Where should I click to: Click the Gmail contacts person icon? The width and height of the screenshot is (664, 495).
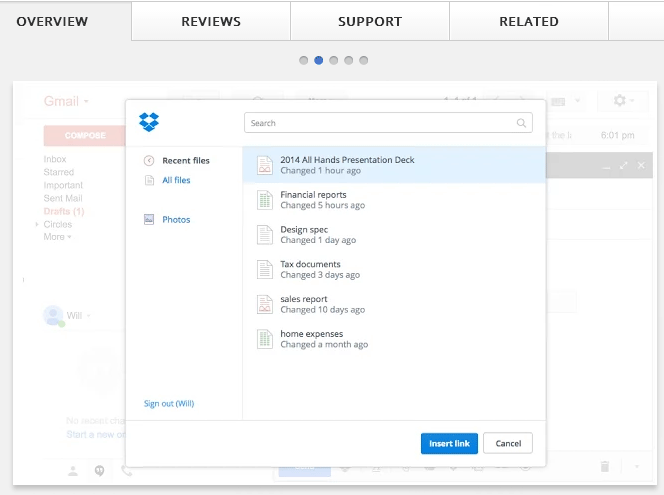pos(73,470)
